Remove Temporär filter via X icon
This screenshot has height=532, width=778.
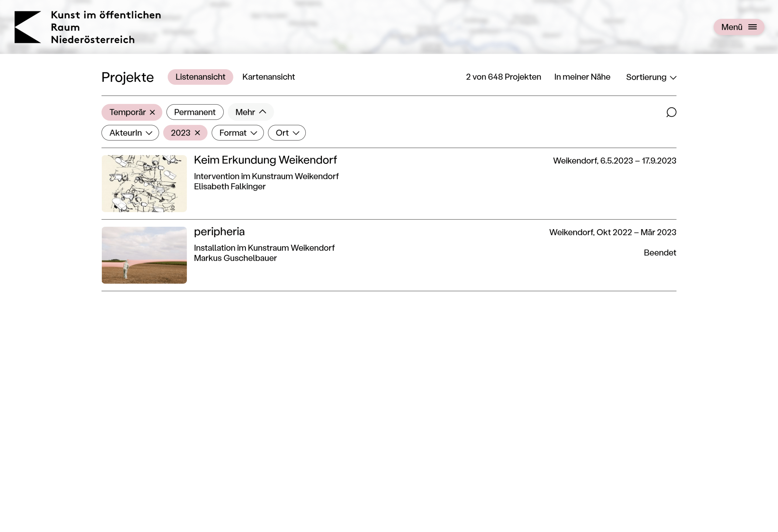click(152, 112)
